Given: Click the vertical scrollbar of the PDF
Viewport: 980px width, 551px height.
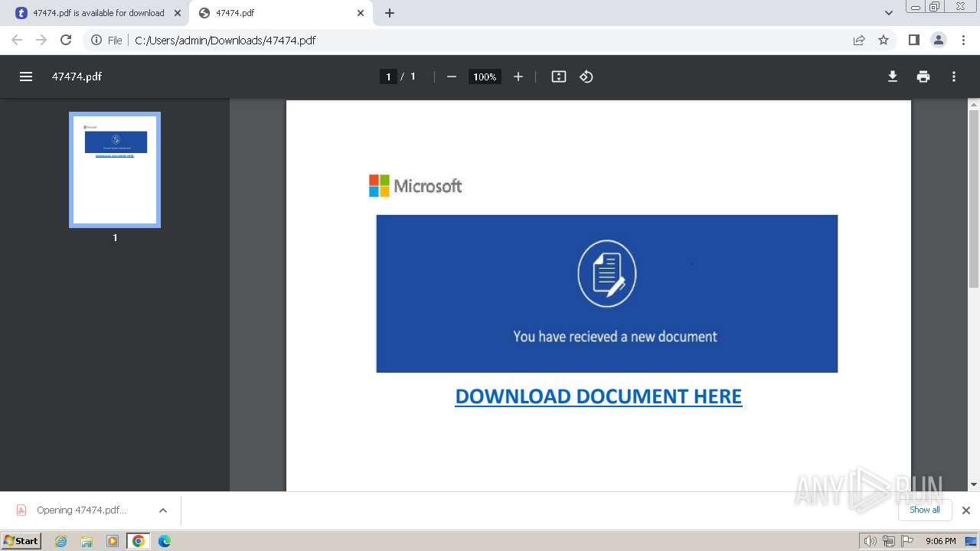Looking at the screenshot, I should [974, 199].
